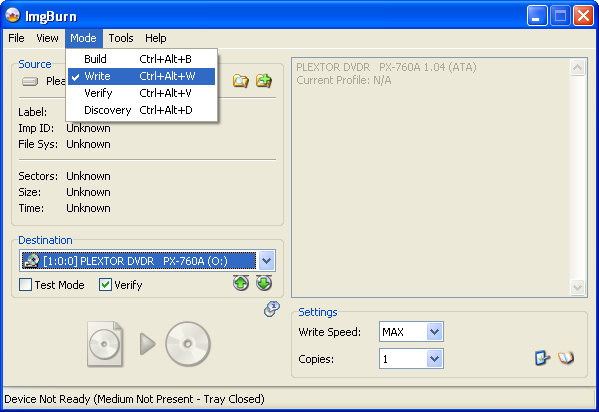Open the Tools menu

[121, 38]
